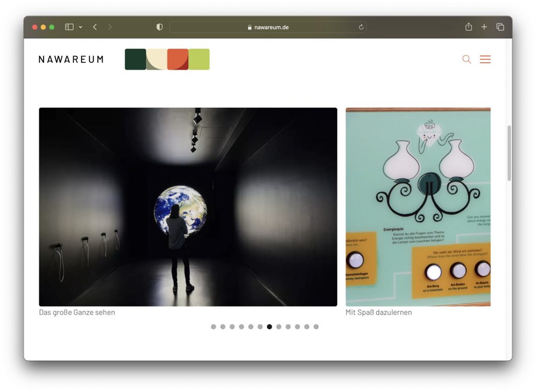Expand the sidebar dropdown chevron
The width and height of the screenshot is (536, 392).
tap(81, 27)
